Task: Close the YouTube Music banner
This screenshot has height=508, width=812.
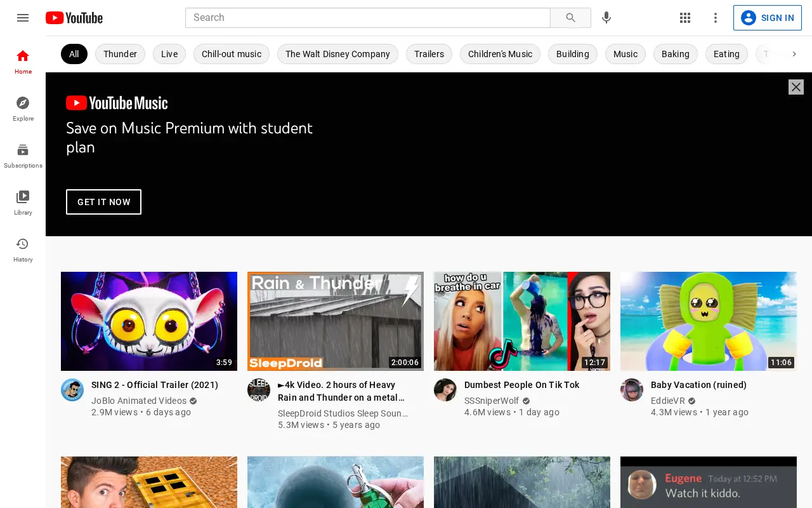Action: point(796,87)
